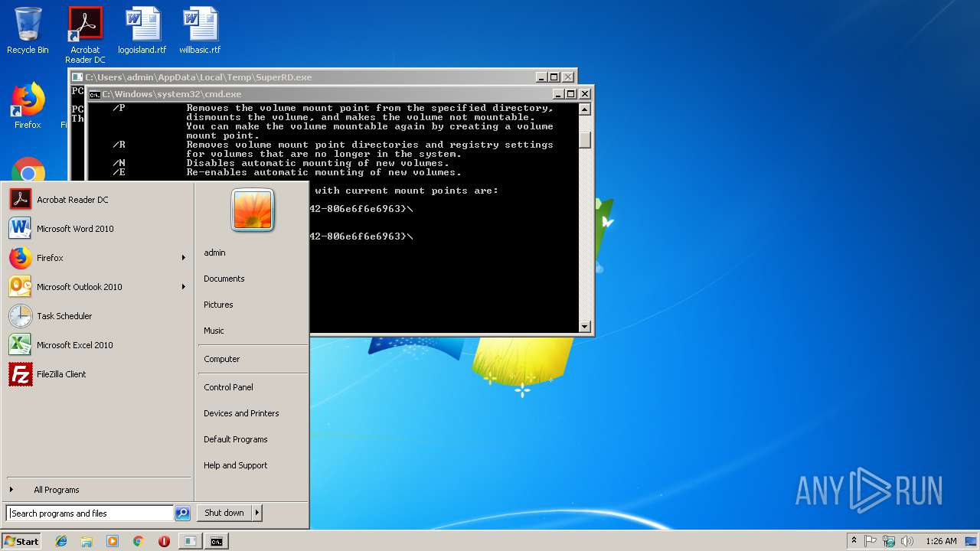
Task: Open Default Programs
Action: (253, 439)
